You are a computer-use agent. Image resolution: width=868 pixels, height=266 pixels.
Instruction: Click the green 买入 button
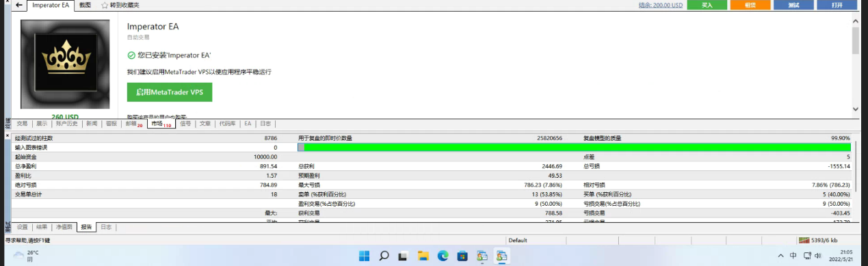tap(707, 5)
